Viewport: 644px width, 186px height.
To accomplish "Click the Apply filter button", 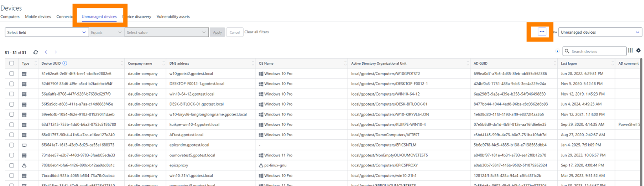I will pyautogui.click(x=217, y=33).
